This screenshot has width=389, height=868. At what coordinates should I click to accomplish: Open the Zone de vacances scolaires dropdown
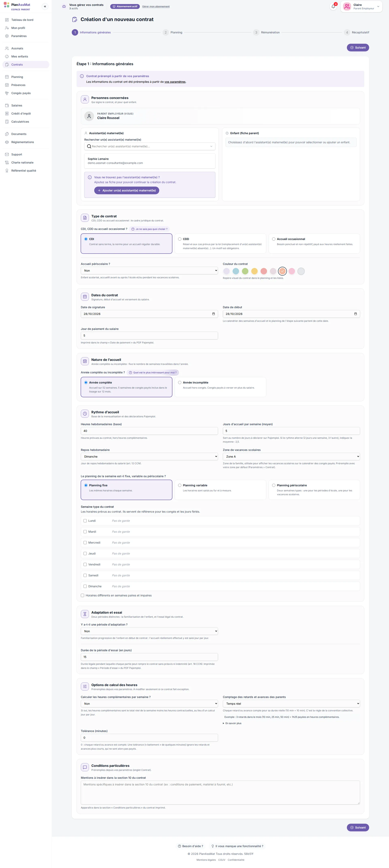[x=291, y=457]
